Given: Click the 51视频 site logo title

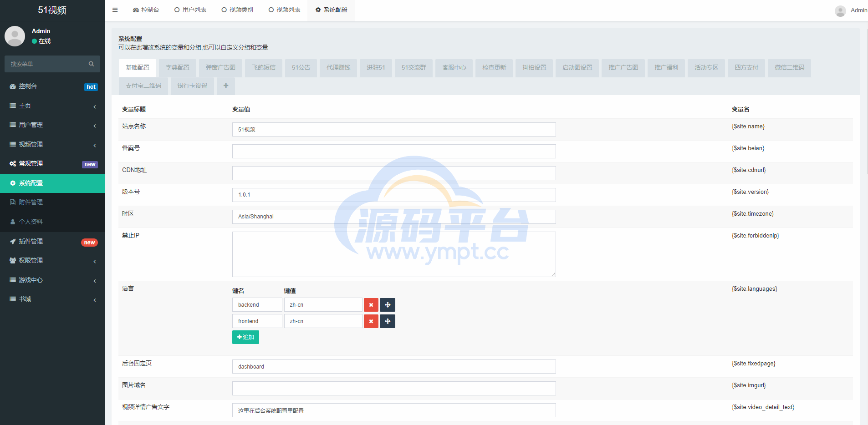Looking at the screenshot, I should [x=52, y=10].
